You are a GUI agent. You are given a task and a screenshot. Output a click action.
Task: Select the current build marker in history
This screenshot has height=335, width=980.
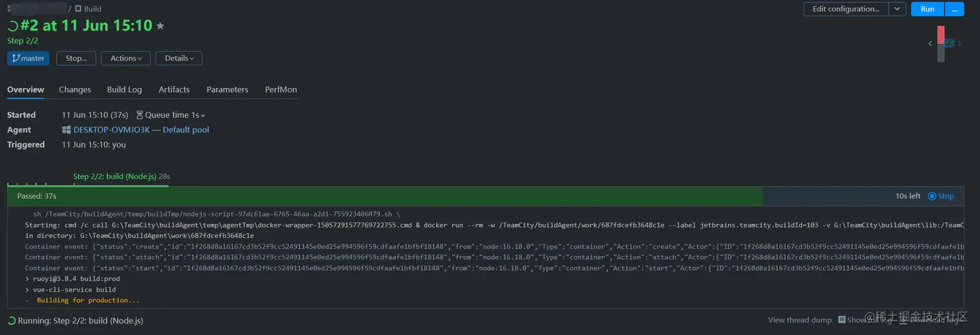950,43
